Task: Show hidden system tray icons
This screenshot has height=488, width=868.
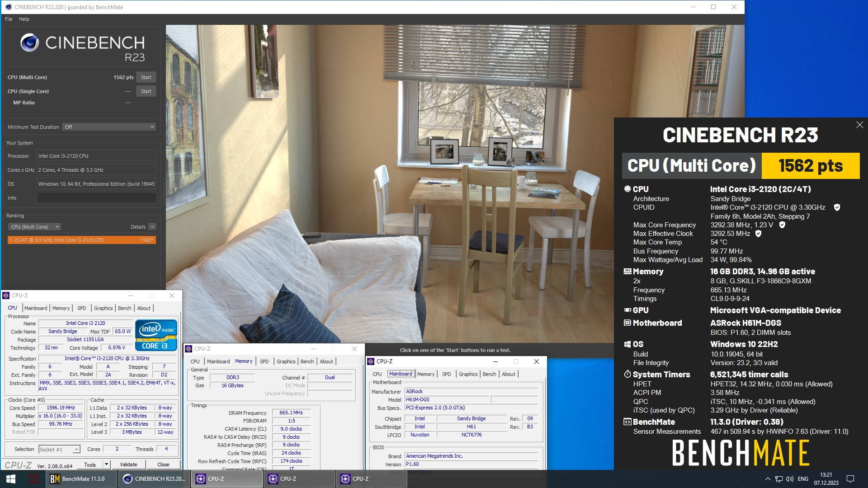Action: point(767,479)
